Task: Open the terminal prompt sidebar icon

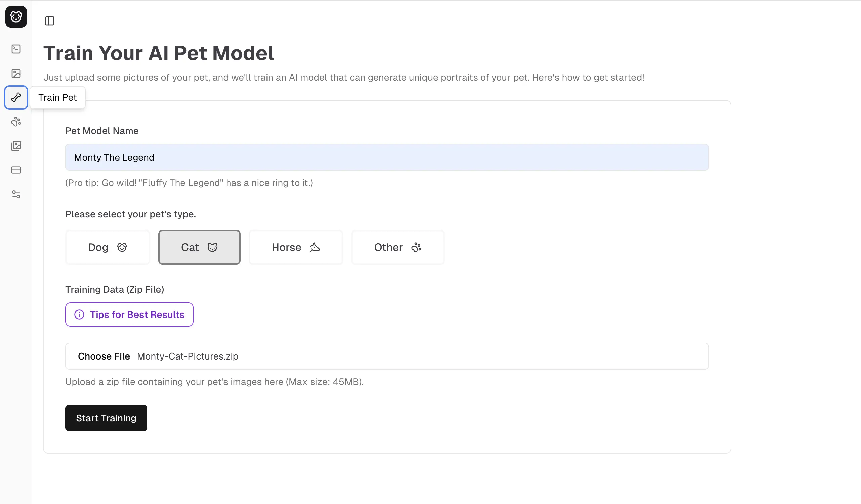Action: pos(16,49)
